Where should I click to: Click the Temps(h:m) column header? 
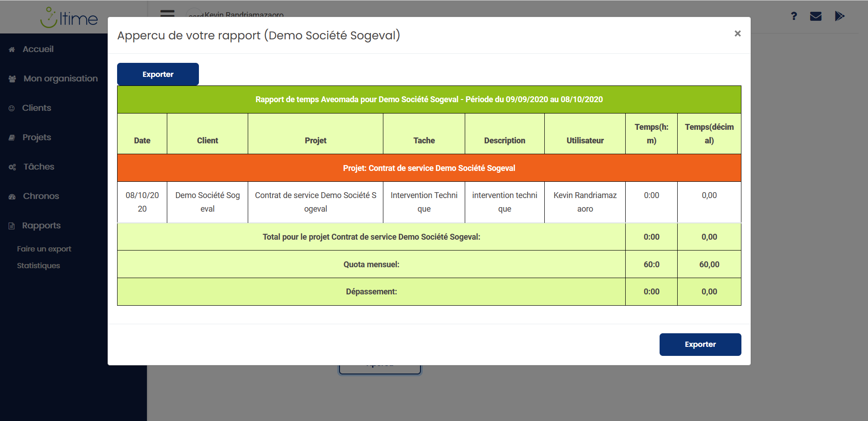coord(651,134)
